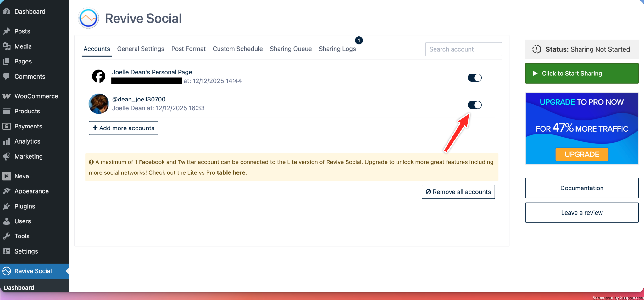Click Joelle Dean's Personal Page account name

[152, 72]
